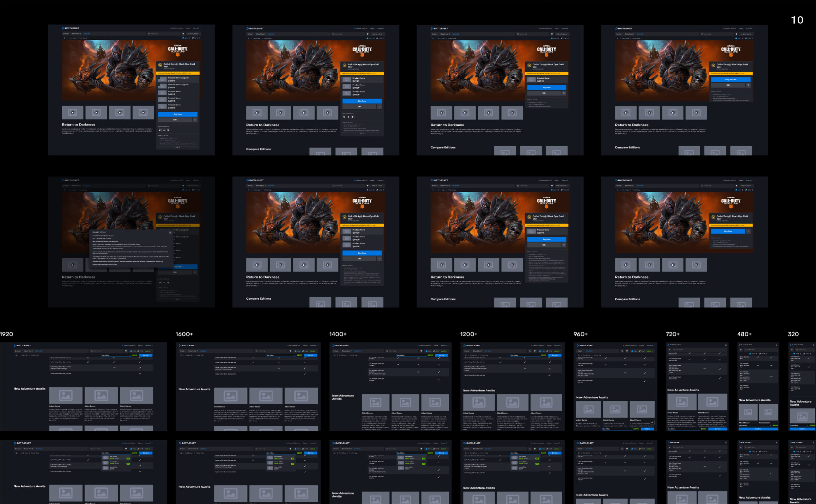The height and width of the screenshot is (504, 816).
Task: Select the single Product Name option in the third top mockup
Action: 547,80
